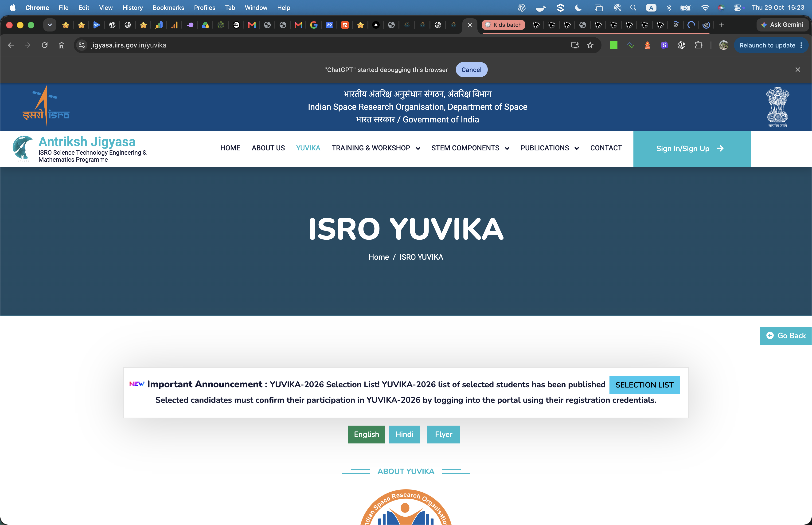Screen dimensions: 812x525
Task: Open the Flyer button
Action: coord(443,434)
